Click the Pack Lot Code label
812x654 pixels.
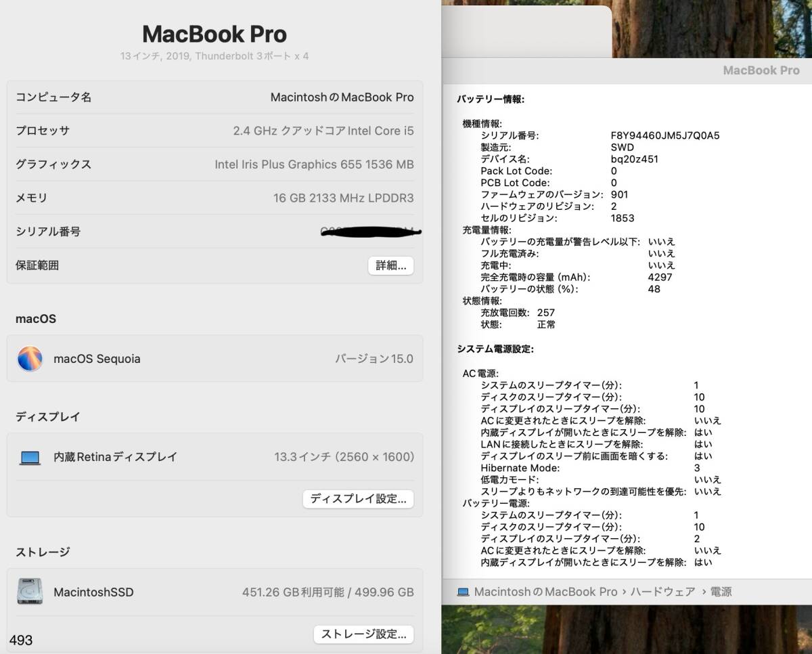pos(516,171)
